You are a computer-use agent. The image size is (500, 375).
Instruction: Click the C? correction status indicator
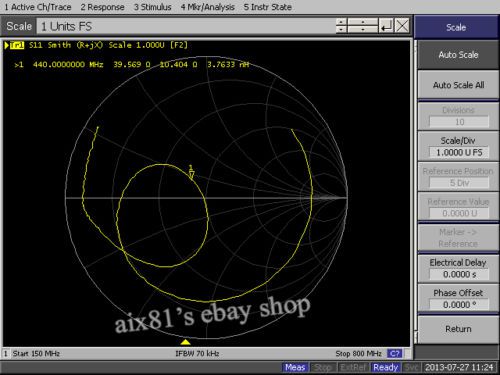395,353
